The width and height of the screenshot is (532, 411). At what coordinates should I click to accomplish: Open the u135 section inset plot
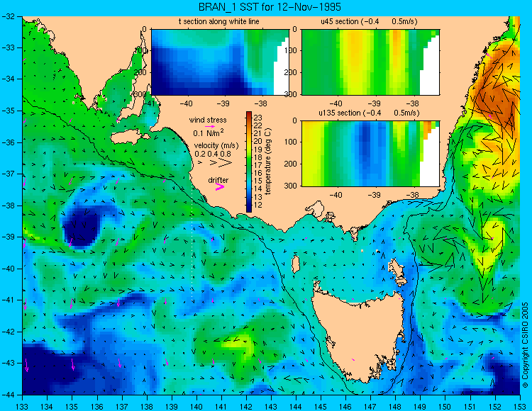(x=370, y=154)
